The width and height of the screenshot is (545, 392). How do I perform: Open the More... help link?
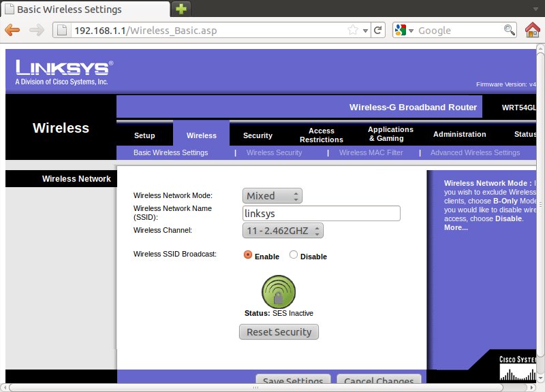click(x=456, y=227)
